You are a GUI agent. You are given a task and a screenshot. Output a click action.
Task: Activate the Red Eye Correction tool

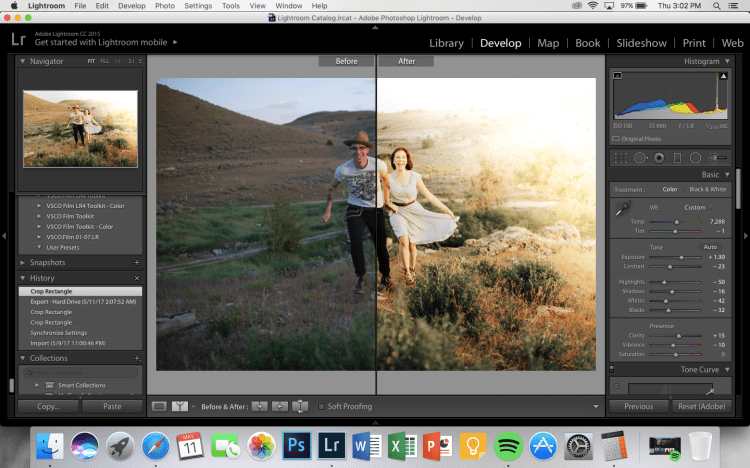[659, 157]
